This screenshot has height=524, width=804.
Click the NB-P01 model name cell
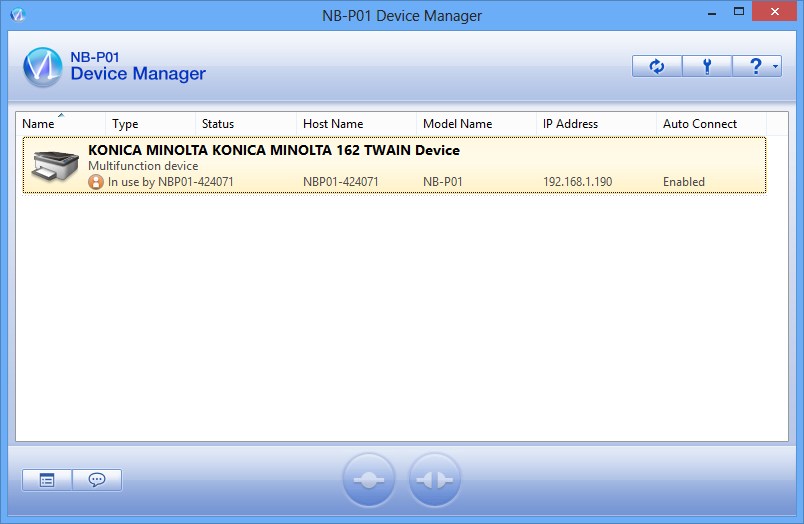pyautogui.click(x=443, y=182)
